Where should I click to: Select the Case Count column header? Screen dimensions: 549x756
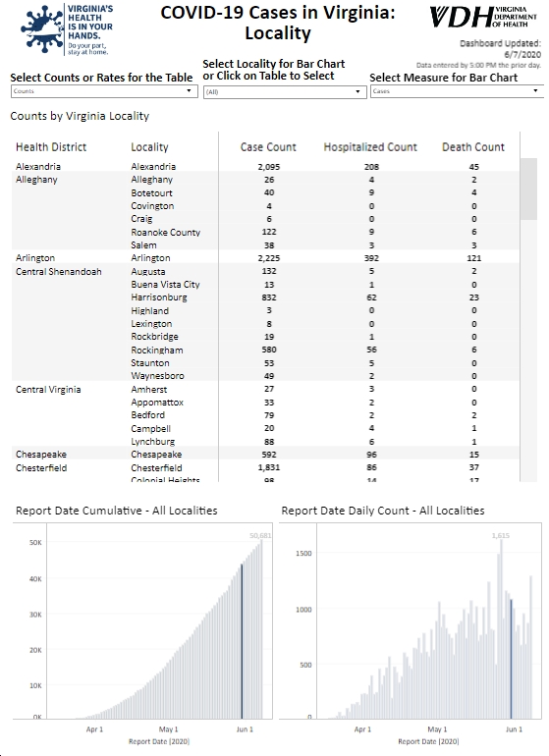[268, 147]
